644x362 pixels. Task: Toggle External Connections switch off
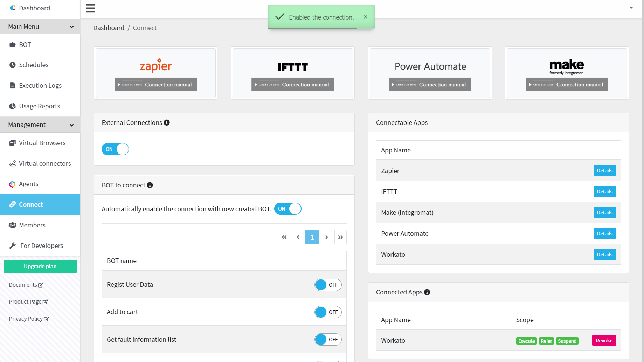(115, 149)
